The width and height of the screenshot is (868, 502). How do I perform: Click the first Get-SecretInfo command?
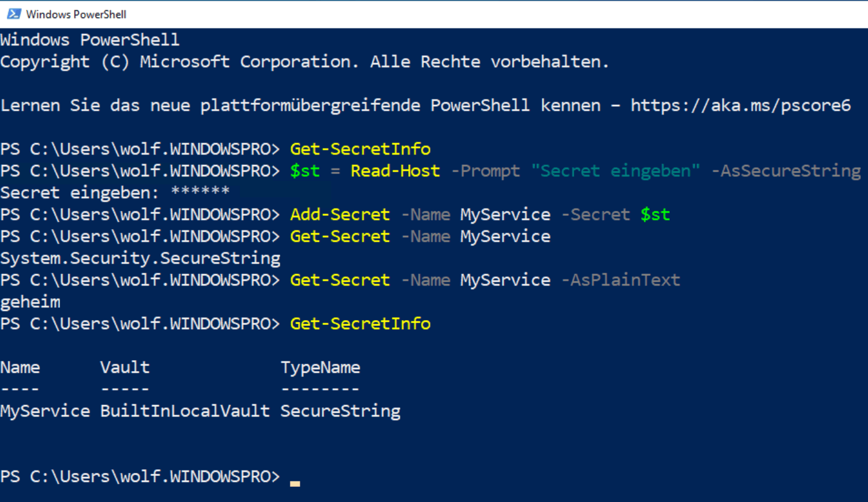pos(360,149)
